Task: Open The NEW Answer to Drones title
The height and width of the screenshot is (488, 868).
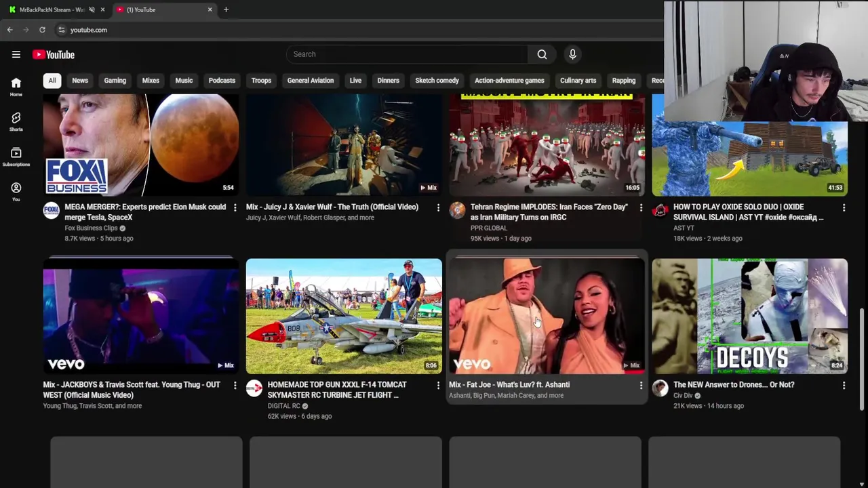Action: (x=734, y=385)
